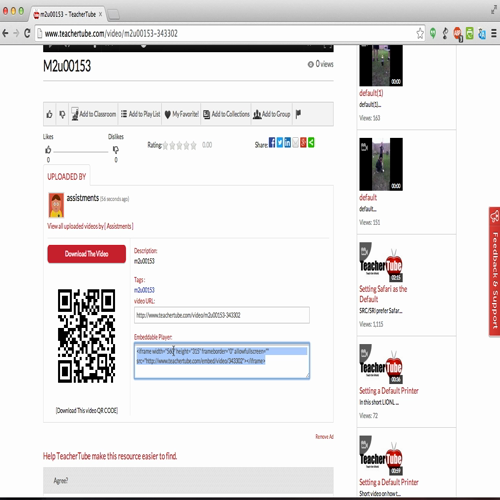Screen dimensions: 500x500
Task: Click the green printer extension icon
Action: pos(470,33)
